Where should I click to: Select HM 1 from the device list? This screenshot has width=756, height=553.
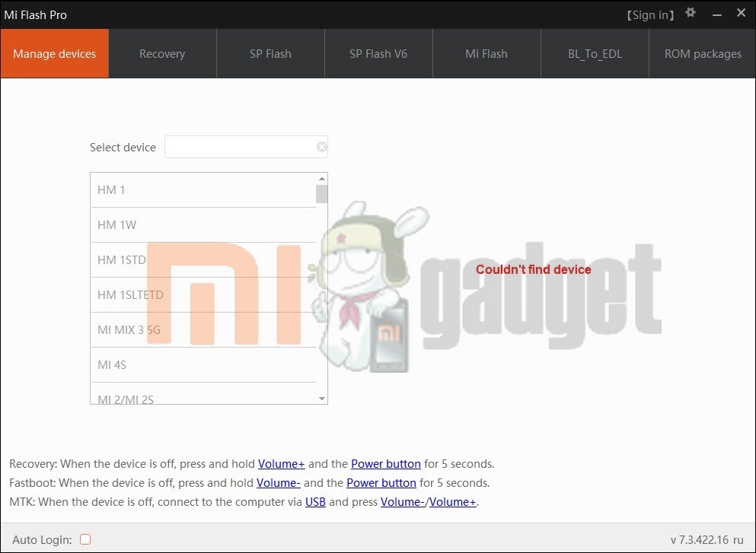(203, 190)
